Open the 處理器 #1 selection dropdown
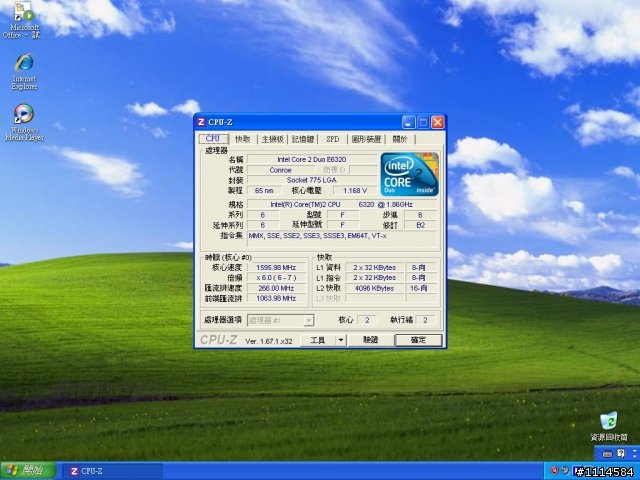 click(280, 320)
